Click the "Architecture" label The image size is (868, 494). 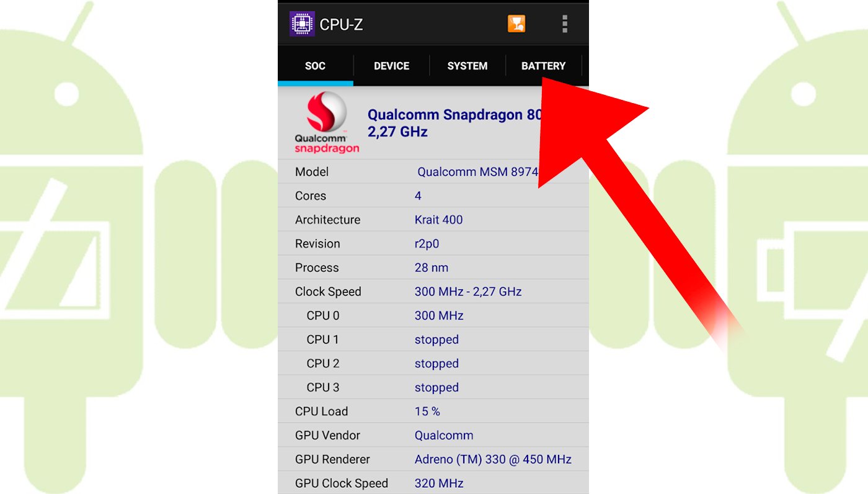[x=327, y=220]
